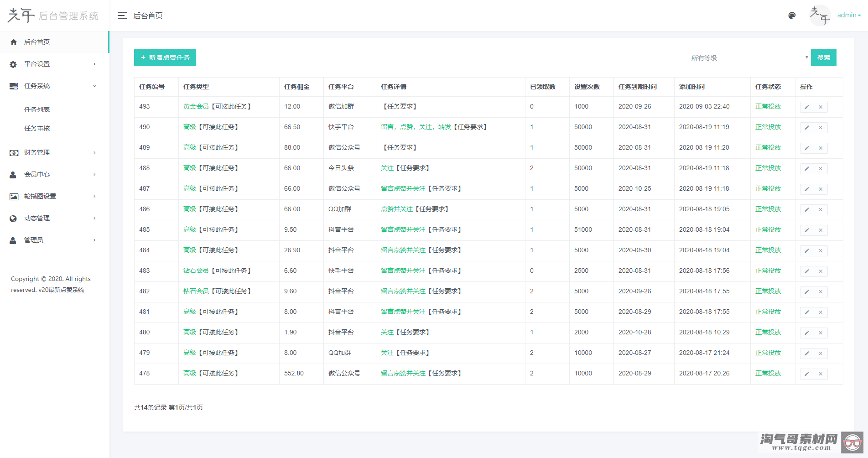Select 财务管理 menu label

click(x=37, y=152)
